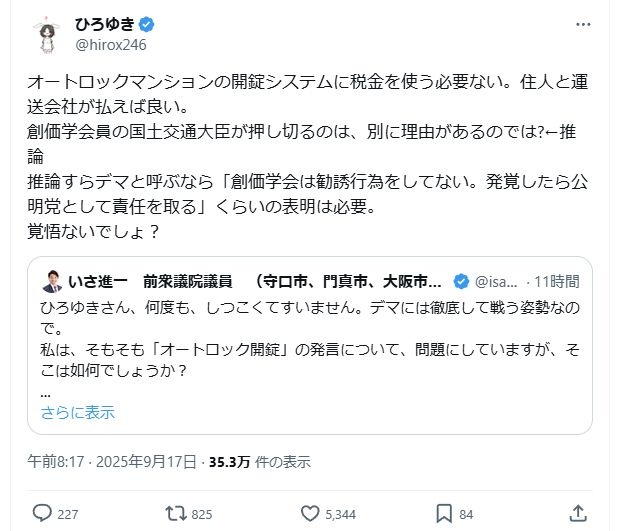Image resolution: width=618 pixels, height=531 pixels.
Task: Click ひろゆき's blue verified badge
Action: tap(144, 23)
